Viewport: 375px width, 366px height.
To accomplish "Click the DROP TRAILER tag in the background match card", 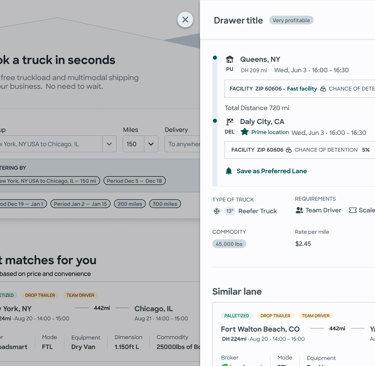I will coord(40,295).
